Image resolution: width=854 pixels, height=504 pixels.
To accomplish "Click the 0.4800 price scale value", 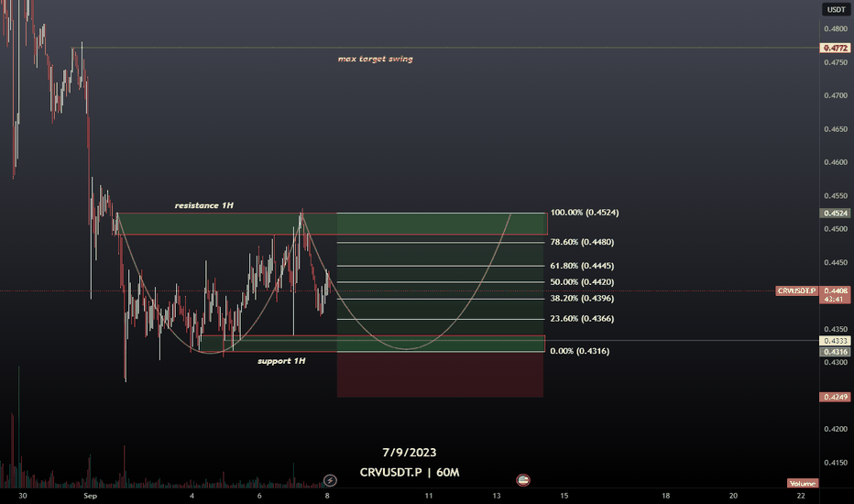I will [x=836, y=29].
